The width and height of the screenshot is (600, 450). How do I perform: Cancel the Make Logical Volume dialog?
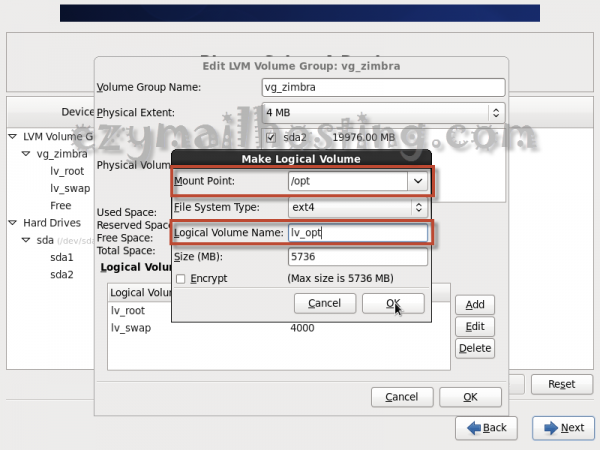(325, 303)
